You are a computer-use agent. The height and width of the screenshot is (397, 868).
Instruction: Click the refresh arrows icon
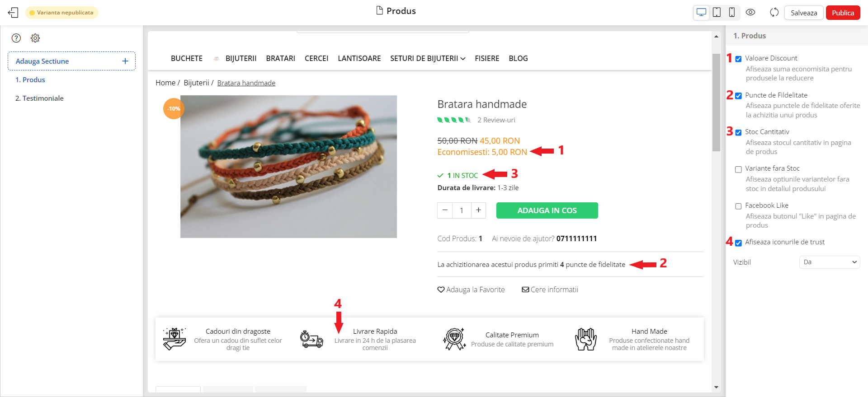click(774, 13)
